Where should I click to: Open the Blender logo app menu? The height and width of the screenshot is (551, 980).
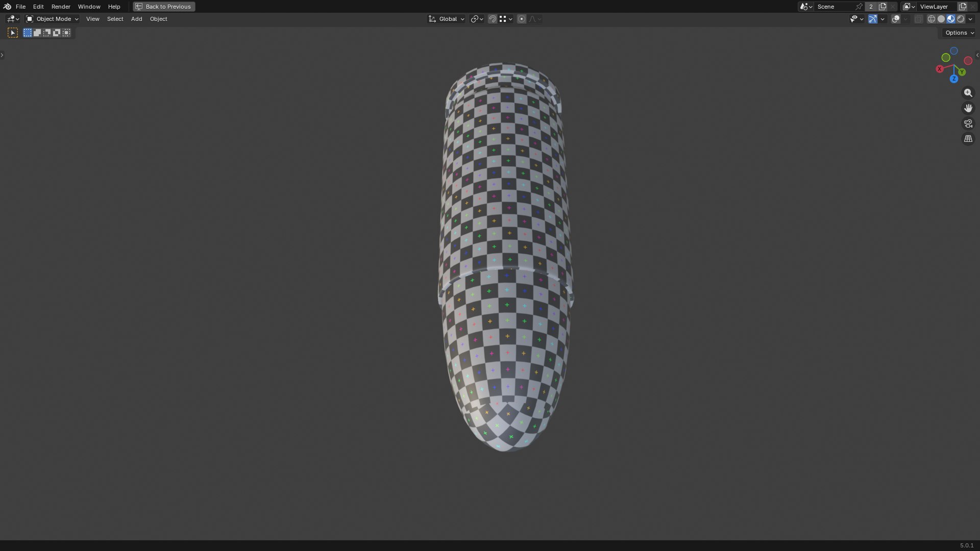pos(7,7)
